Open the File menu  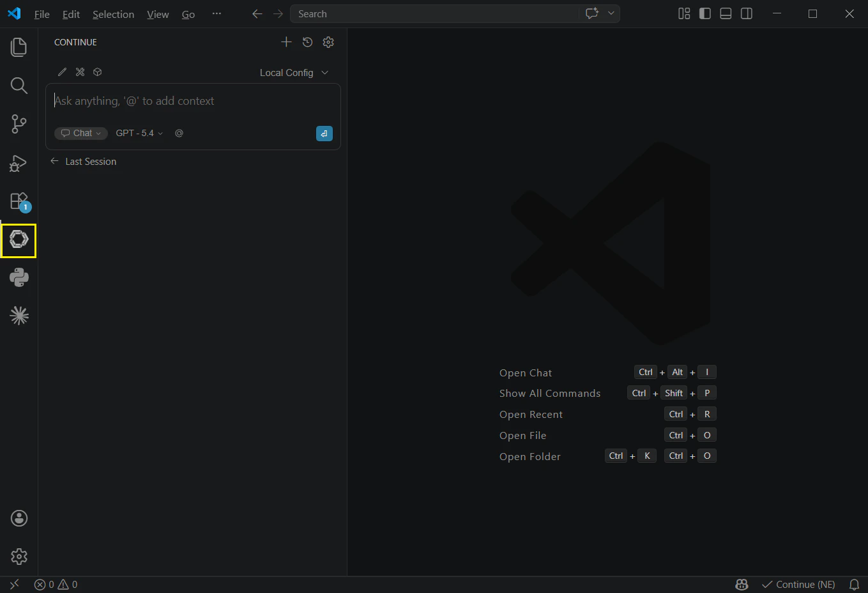point(42,14)
